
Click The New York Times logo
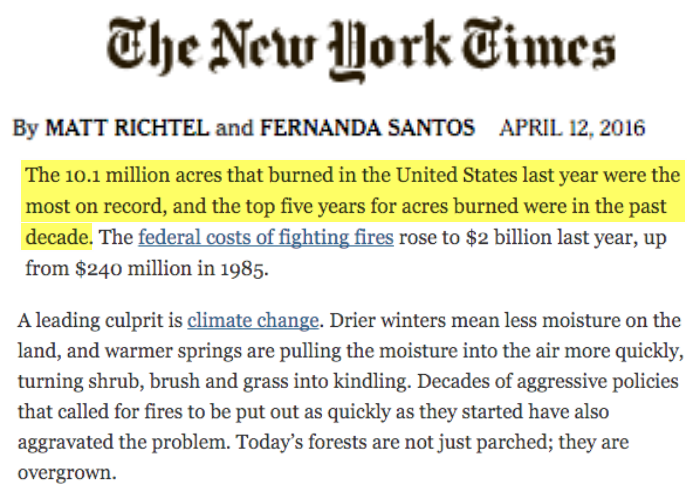[361, 49]
